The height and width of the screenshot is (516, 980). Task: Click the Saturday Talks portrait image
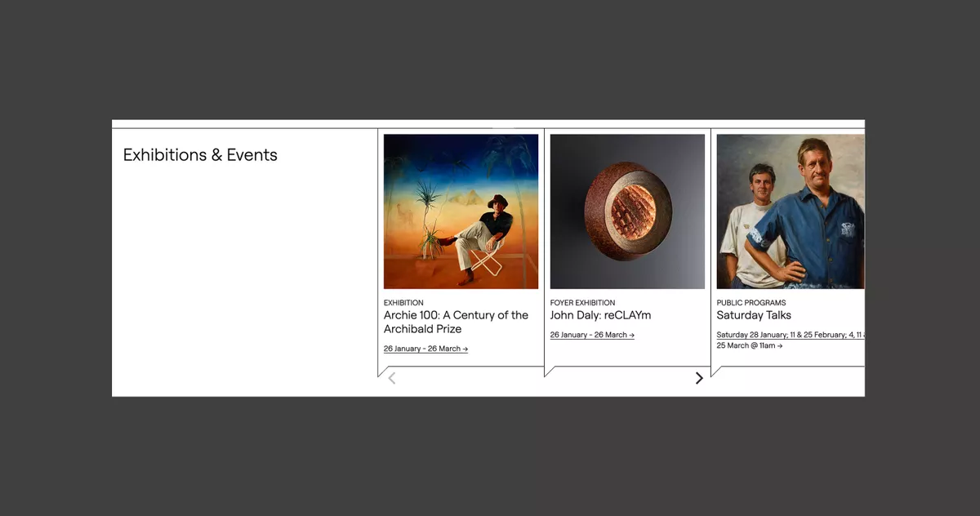pos(790,211)
